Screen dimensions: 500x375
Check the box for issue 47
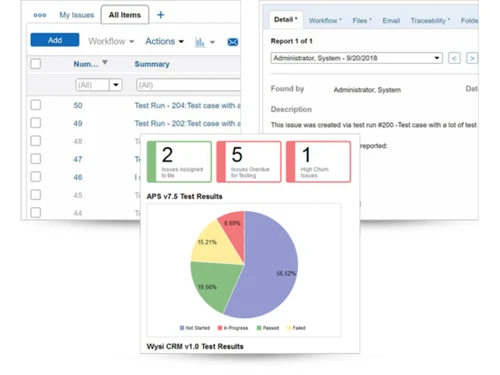36,159
